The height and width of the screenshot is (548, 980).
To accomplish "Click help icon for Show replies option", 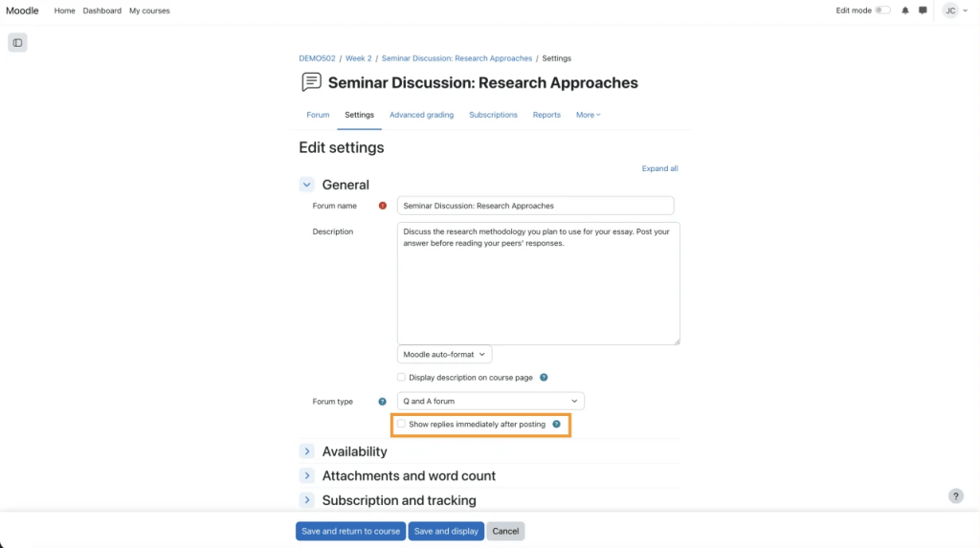I will pyautogui.click(x=556, y=424).
